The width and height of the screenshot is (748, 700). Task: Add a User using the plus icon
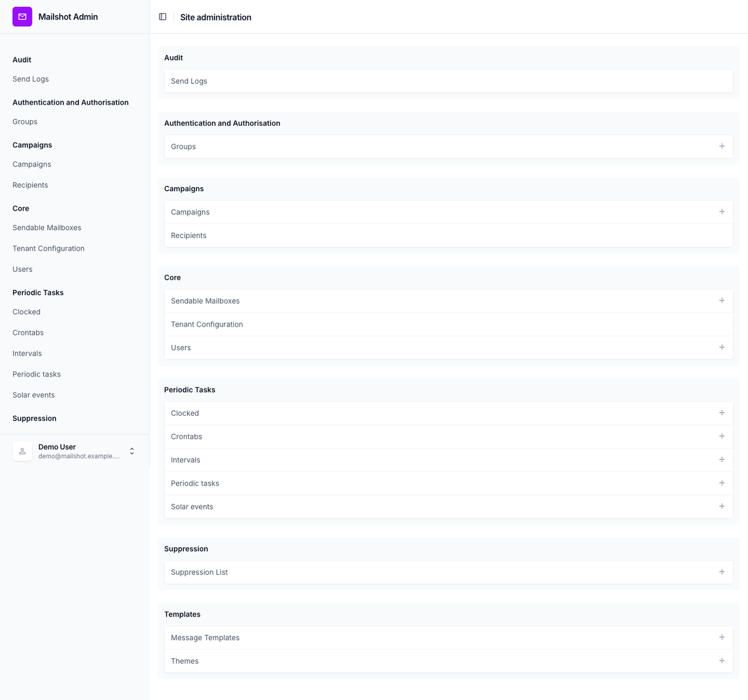coord(722,347)
